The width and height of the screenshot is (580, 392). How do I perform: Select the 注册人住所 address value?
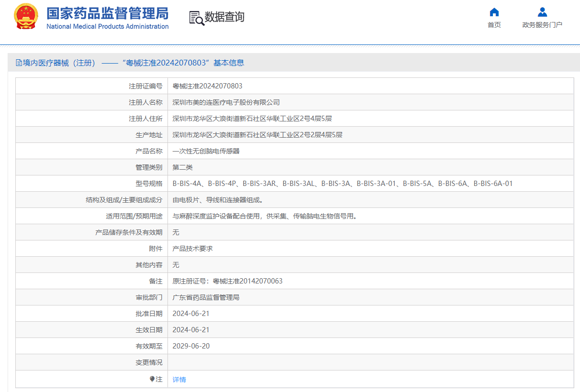point(252,119)
